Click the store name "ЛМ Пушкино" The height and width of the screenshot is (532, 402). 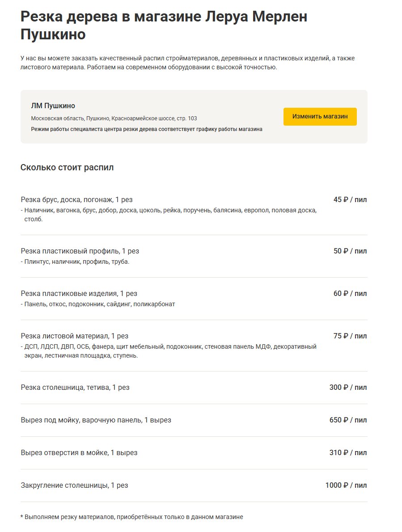[53, 106]
